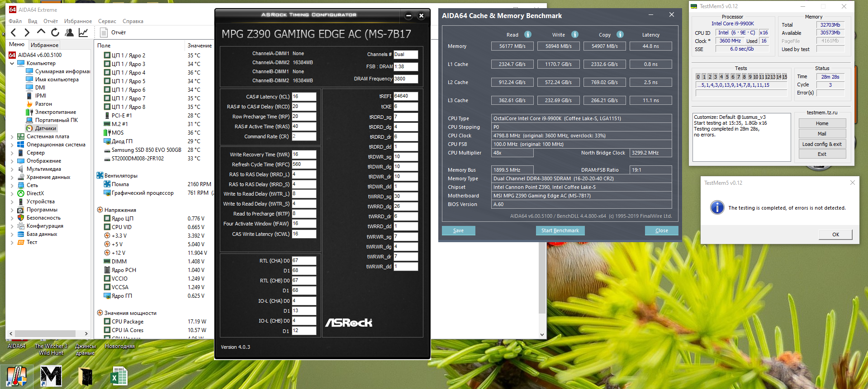The image size is (868, 389).
Task: Click Load config & exit in TestMem5
Action: point(822,144)
